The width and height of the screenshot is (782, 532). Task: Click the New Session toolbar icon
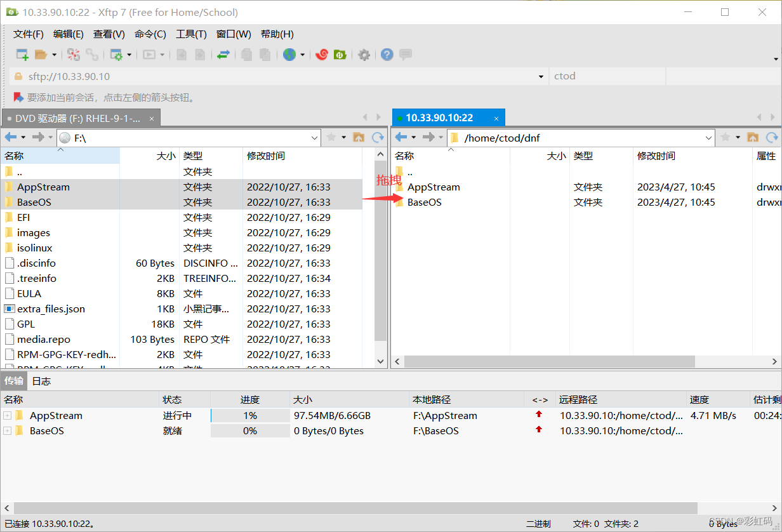(x=22, y=55)
